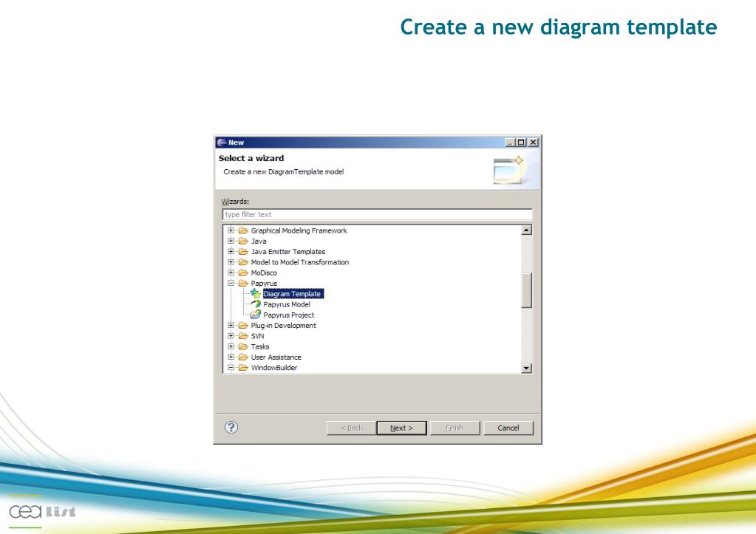Click the WindowBuilder folder icon

click(243, 368)
